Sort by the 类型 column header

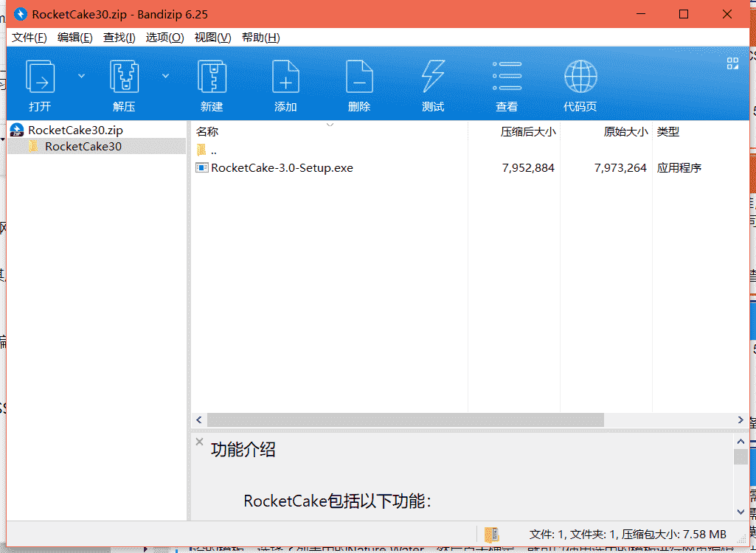[x=667, y=132]
